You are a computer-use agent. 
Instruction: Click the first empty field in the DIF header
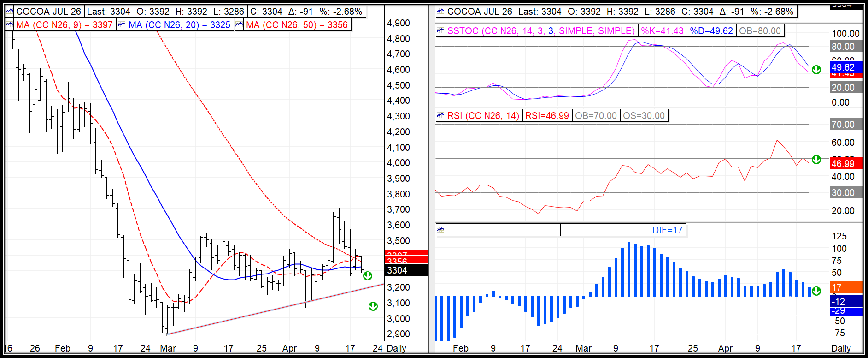(x=503, y=230)
